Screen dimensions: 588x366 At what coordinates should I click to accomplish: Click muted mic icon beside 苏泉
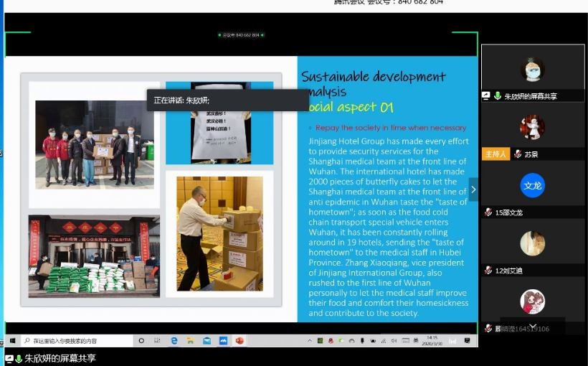(518, 154)
